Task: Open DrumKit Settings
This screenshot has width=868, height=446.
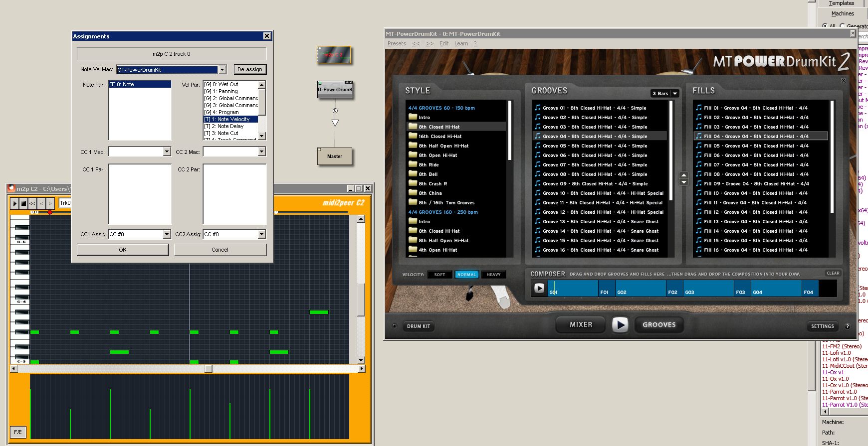Action: click(822, 326)
